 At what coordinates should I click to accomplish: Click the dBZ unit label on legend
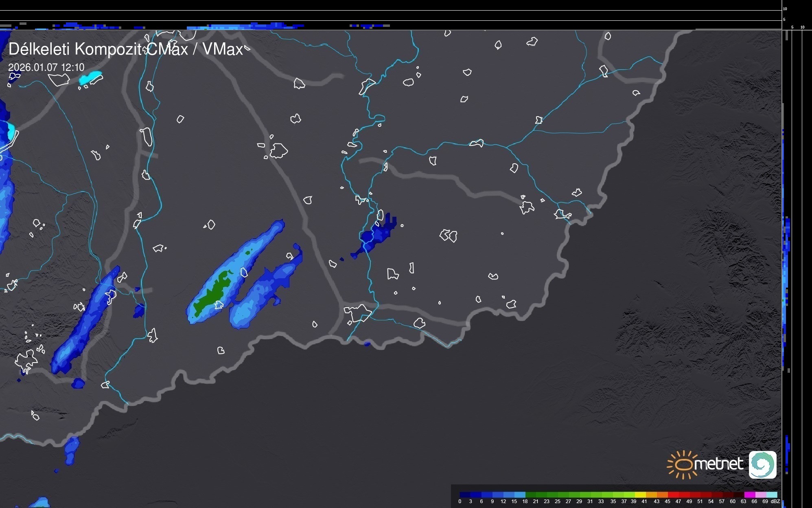[775, 501]
